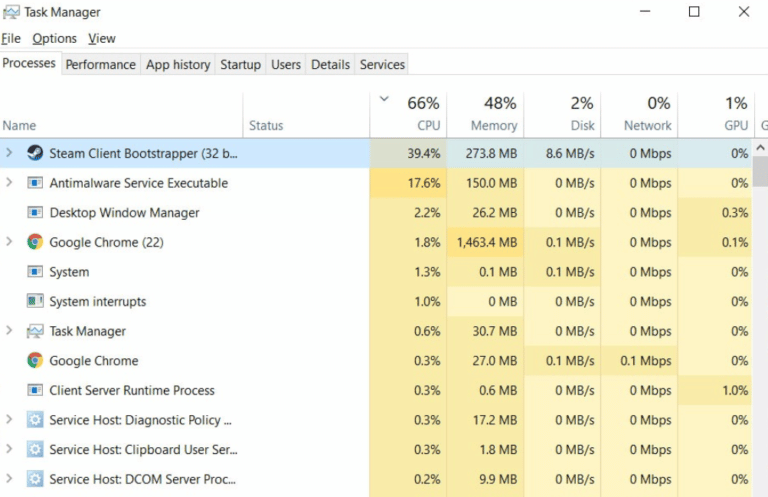Select the Steam Client Bootstrapper icon
The image size is (768, 497).
[35, 153]
